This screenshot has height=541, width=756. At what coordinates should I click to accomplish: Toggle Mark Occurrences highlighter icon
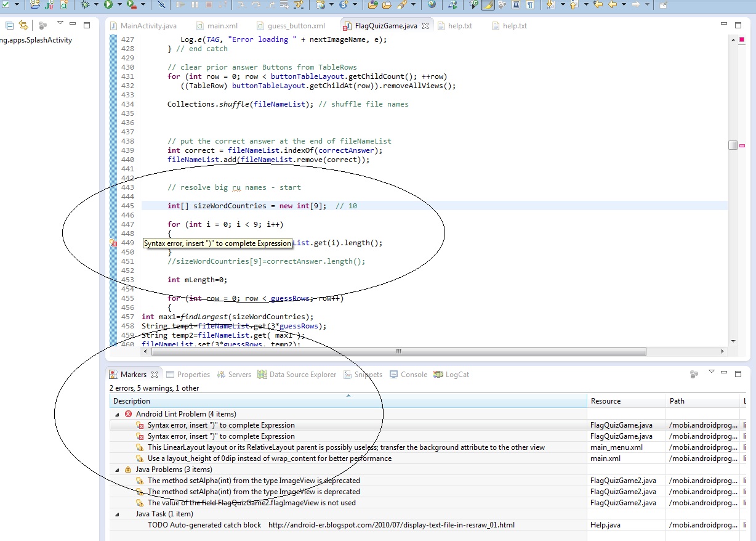click(x=487, y=5)
